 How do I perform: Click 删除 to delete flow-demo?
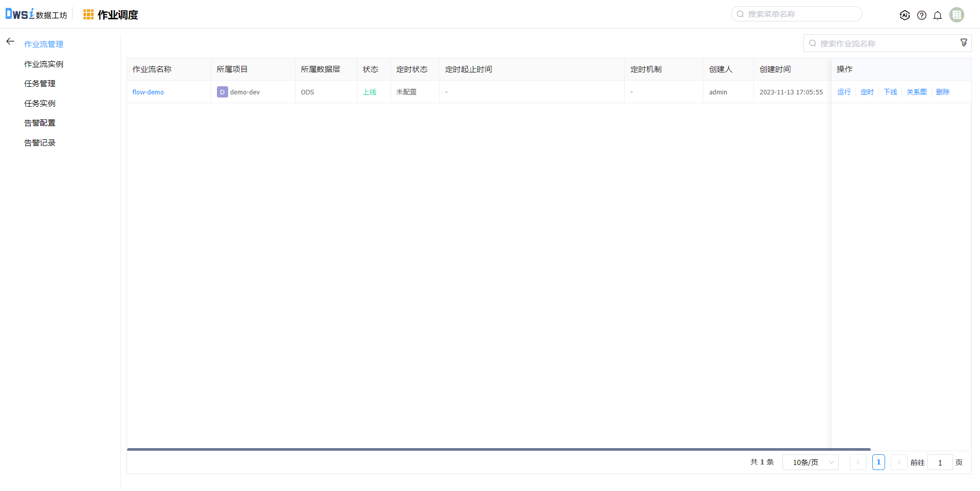tap(943, 92)
